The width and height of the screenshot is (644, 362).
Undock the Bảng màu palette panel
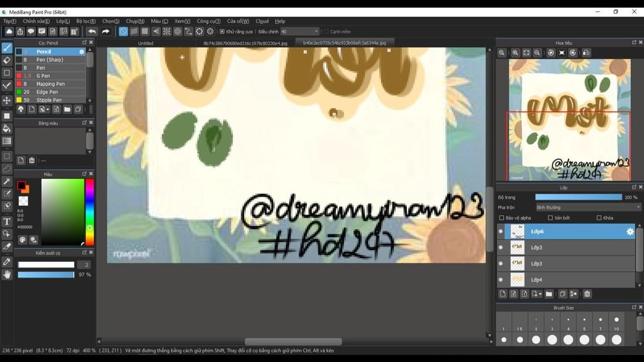coord(84,123)
